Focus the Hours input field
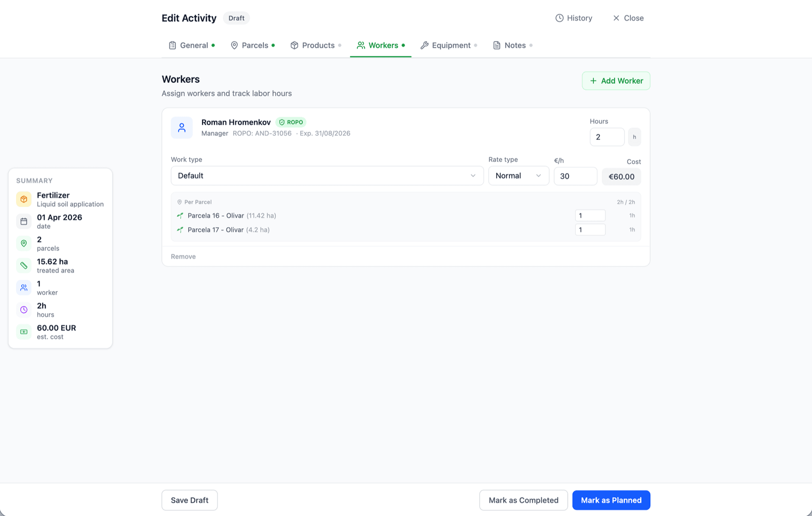 tap(606, 137)
